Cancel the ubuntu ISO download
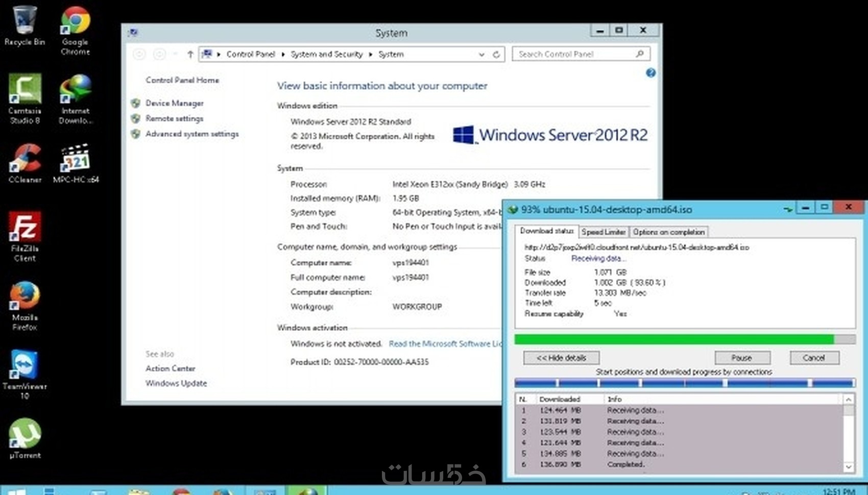The image size is (868, 495). (x=814, y=358)
